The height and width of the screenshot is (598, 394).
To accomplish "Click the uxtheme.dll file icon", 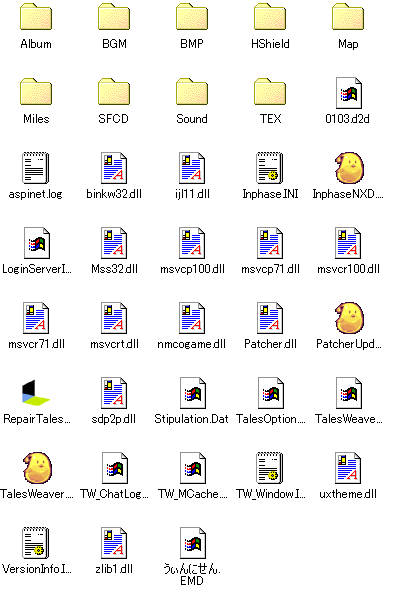I will tap(348, 468).
